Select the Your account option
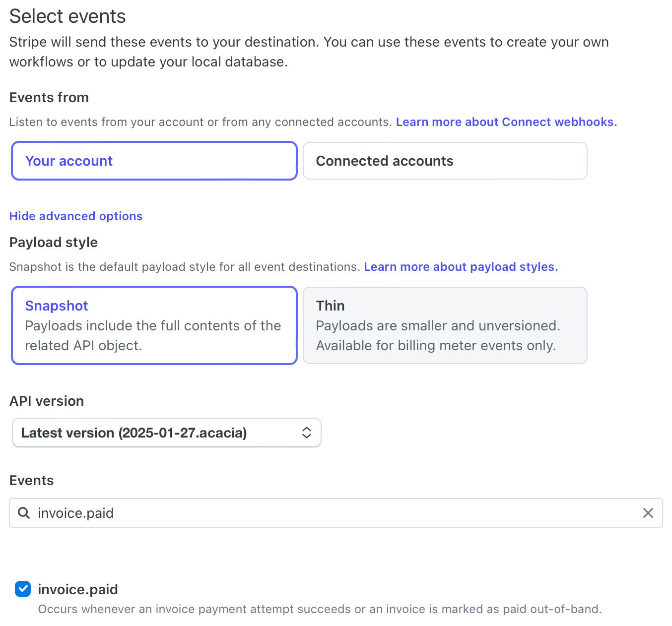Image resolution: width=672 pixels, height=626 pixels. [x=154, y=161]
